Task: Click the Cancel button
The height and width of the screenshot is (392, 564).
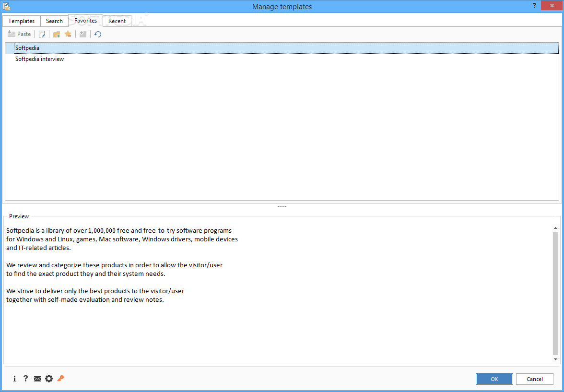Action: 534,379
